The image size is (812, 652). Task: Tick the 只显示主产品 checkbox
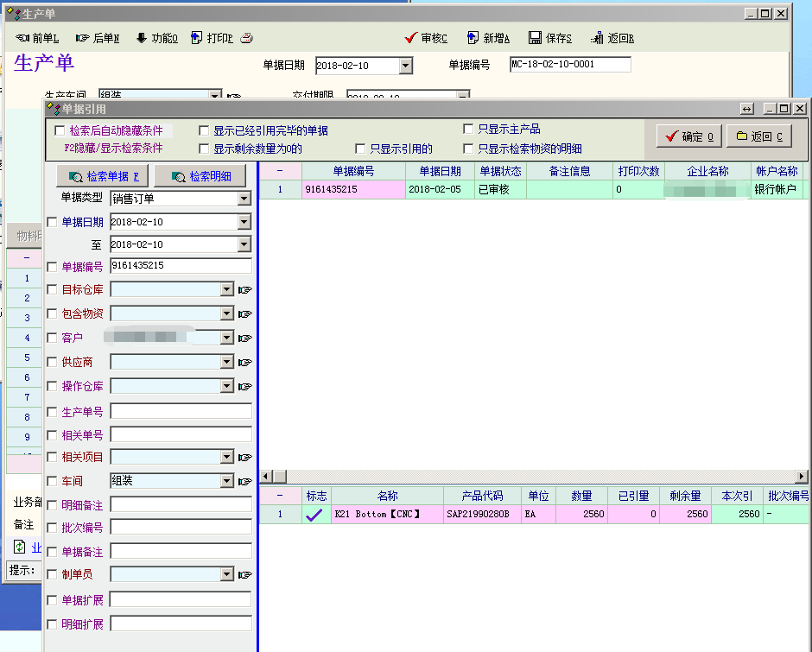pyautogui.click(x=469, y=130)
